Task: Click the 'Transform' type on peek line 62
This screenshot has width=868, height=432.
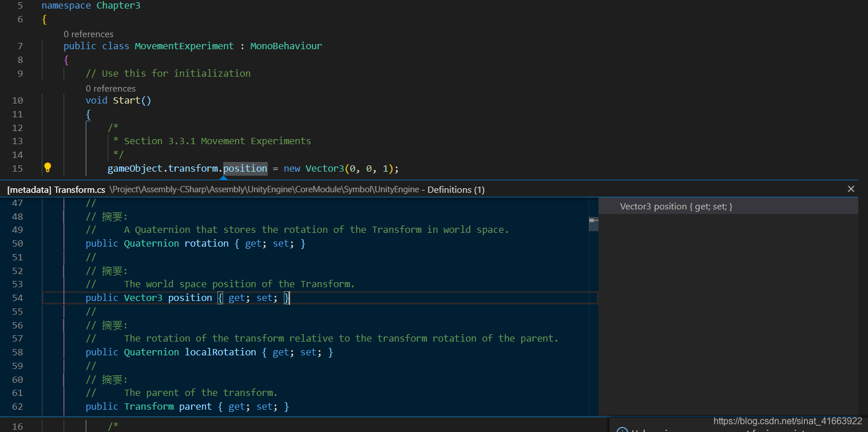Action: (149, 406)
